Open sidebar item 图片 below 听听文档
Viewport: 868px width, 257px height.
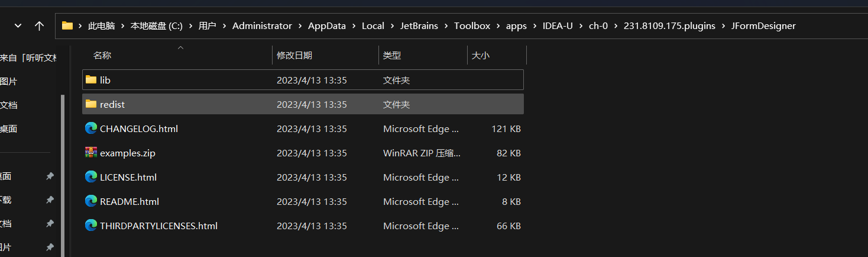tap(8, 81)
